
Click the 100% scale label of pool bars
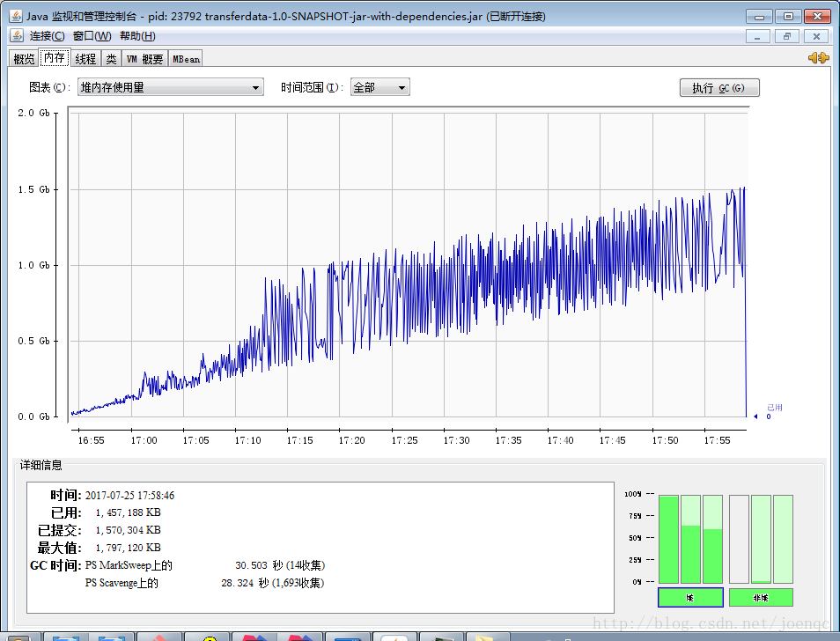tap(633, 494)
